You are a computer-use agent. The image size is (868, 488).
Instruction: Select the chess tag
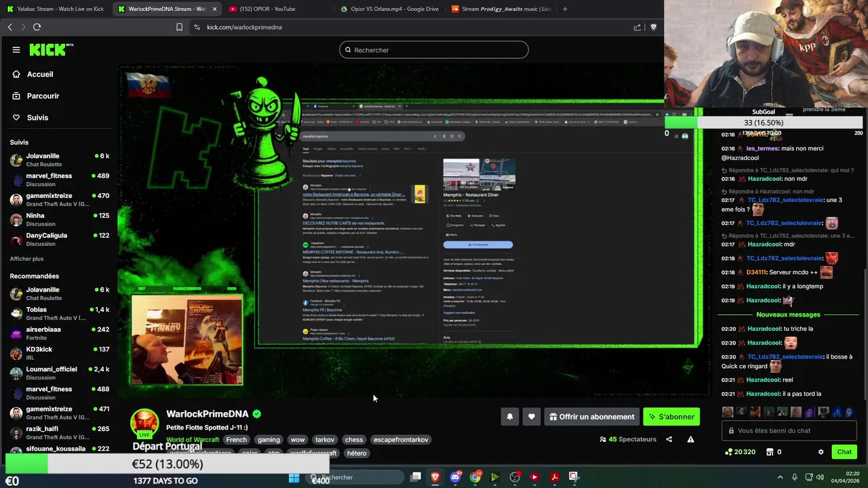tap(354, 439)
